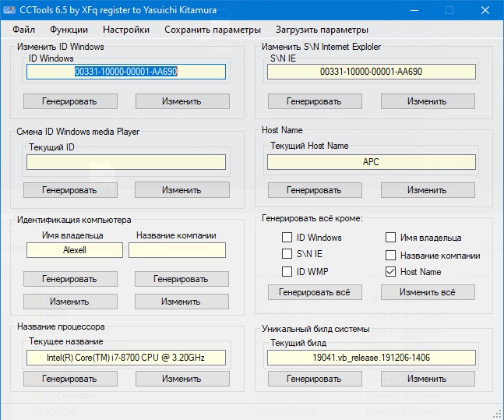Tick the ID Windows checkbox
Viewport: 504px width, 420px height.
pos(287,238)
